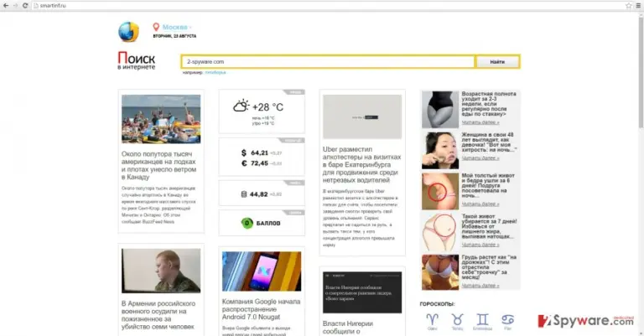
Task: Open the Aries horoscope icon
Action: (x=432, y=319)
